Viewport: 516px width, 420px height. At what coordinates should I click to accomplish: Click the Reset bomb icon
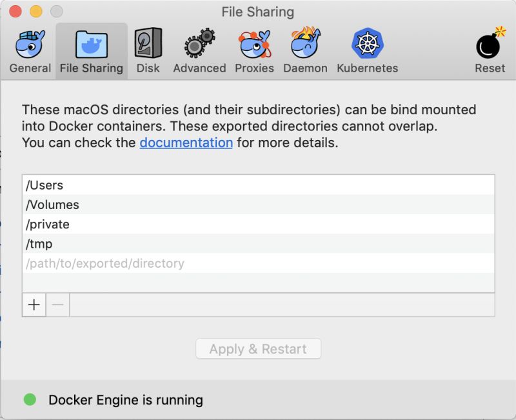point(490,45)
